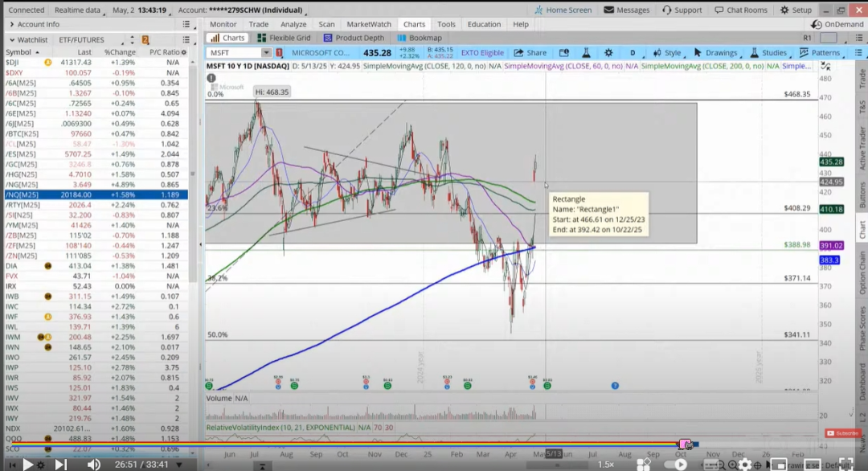The image size is (868, 471).
Task: Select the /NQ[M25] watchlist row
Action: (96, 195)
